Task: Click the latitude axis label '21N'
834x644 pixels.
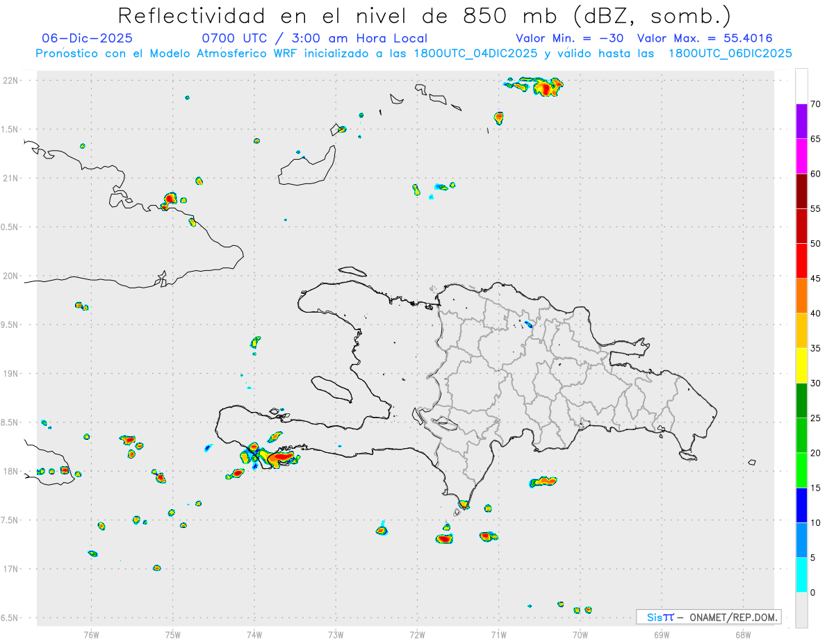Action: click(12, 178)
